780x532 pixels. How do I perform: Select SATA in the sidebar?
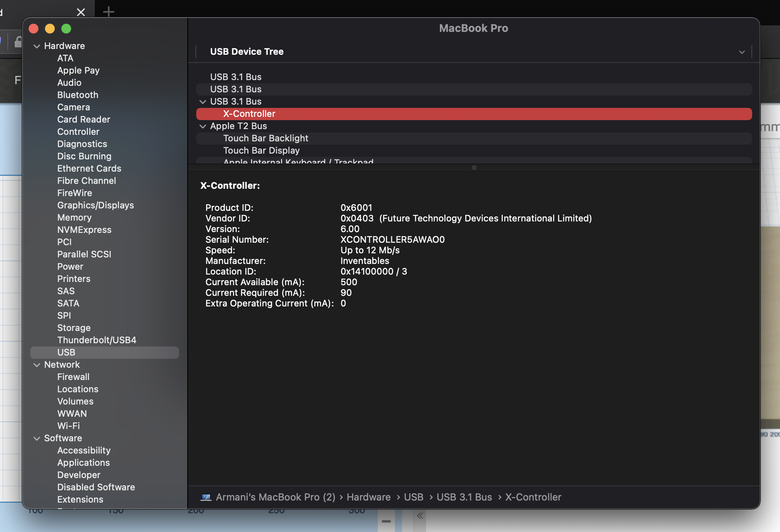coord(68,304)
